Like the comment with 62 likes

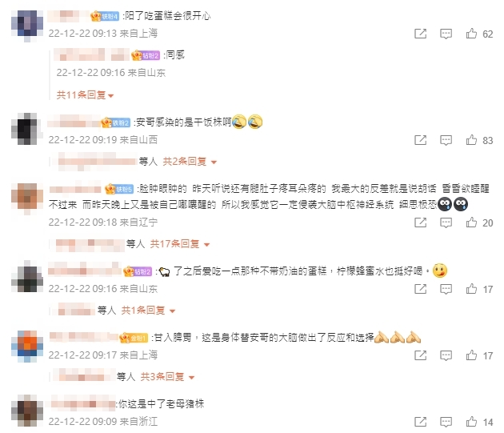pos(471,34)
